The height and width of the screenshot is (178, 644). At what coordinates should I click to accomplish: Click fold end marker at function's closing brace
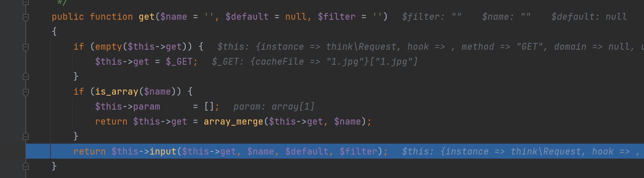click(x=25, y=166)
